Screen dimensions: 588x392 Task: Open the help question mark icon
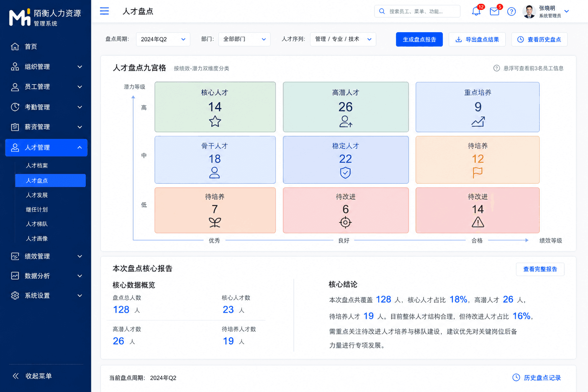coord(511,11)
